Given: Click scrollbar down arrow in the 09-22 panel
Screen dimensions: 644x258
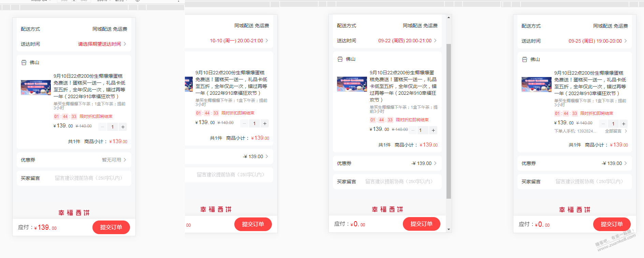Looking at the screenshot, I should pos(449,229).
